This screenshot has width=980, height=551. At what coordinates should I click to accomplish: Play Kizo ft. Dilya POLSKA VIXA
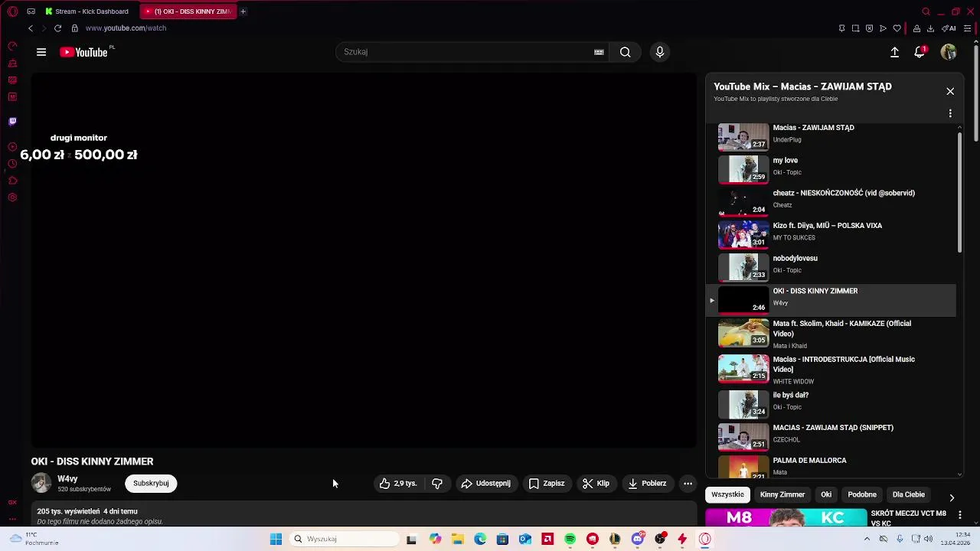click(x=831, y=234)
